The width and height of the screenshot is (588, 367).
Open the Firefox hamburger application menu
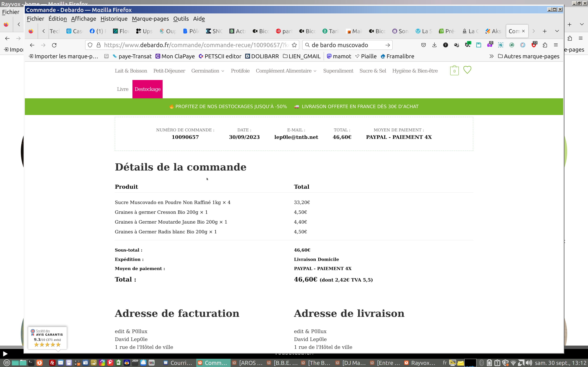pyautogui.click(x=556, y=45)
